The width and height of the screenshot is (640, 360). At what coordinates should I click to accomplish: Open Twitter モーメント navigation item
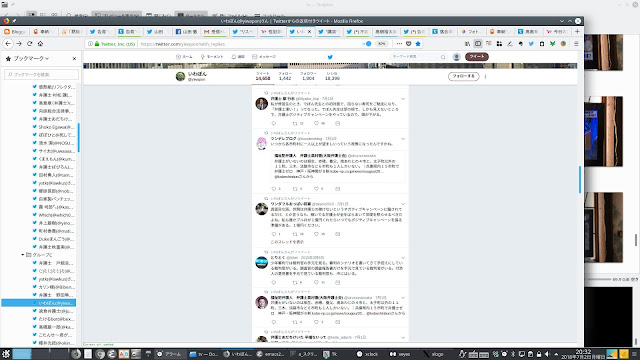point(212,57)
